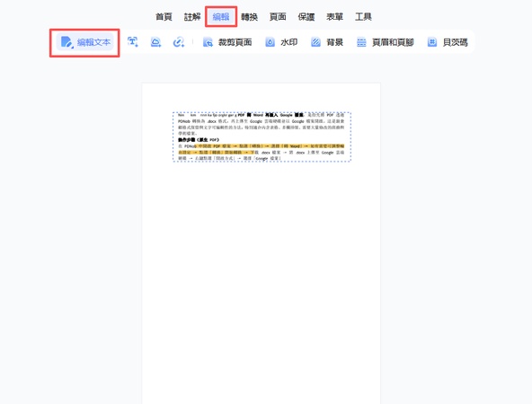This screenshot has width=532, height=404.
Task: Open the 首頁 tab
Action: [164, 16]
